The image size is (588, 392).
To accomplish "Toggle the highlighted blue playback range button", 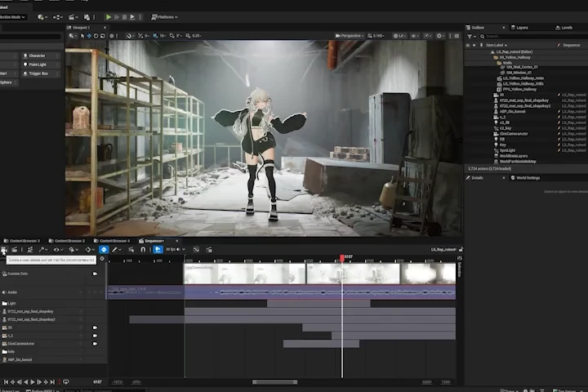I will pos(158,249).
